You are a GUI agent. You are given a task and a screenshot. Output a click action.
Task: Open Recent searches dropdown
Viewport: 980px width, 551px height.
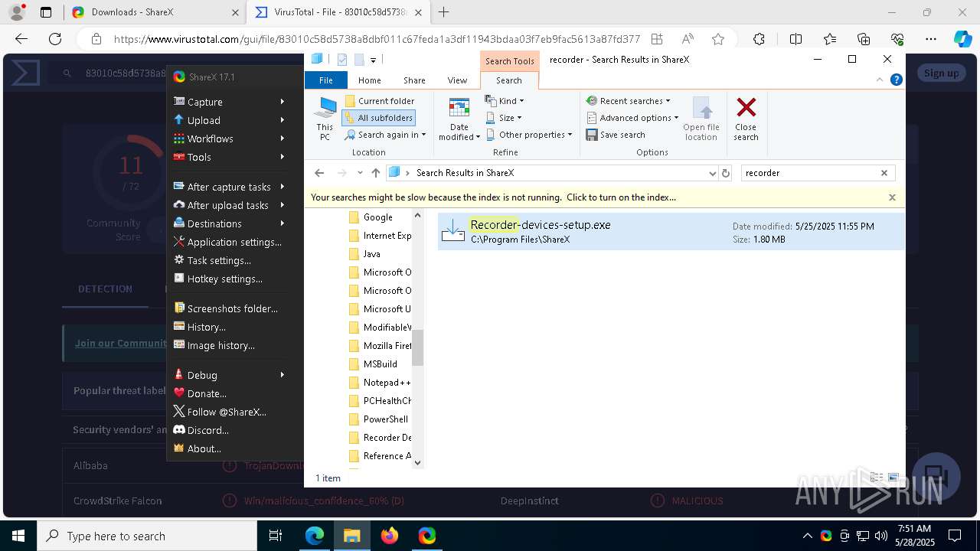(629, 101)
